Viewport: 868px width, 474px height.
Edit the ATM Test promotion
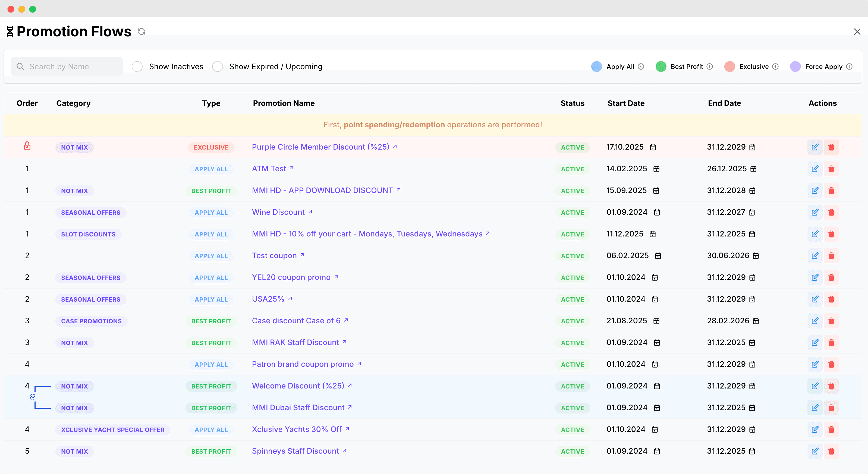[815, 169]
